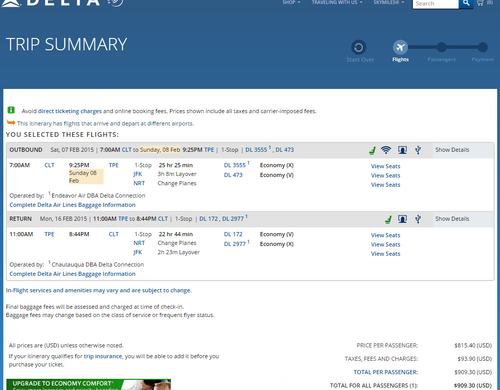
Task: Click View Seats for flight DL 473
Action: tap(385, 176)
